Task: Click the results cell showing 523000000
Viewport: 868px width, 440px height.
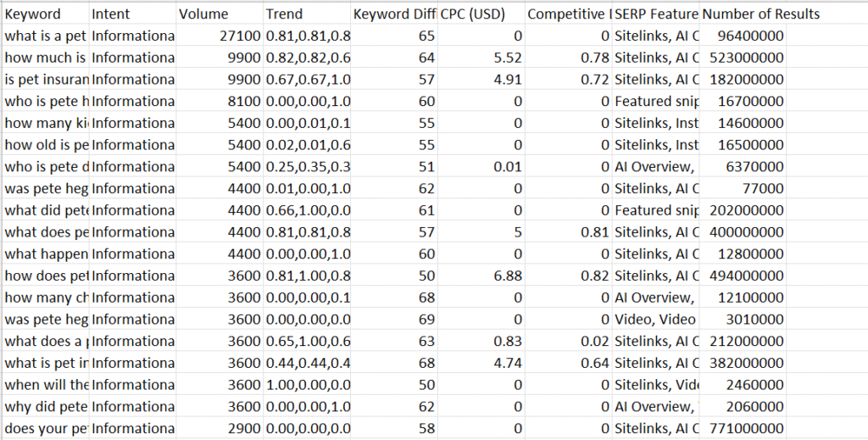Action: (743, 58)
